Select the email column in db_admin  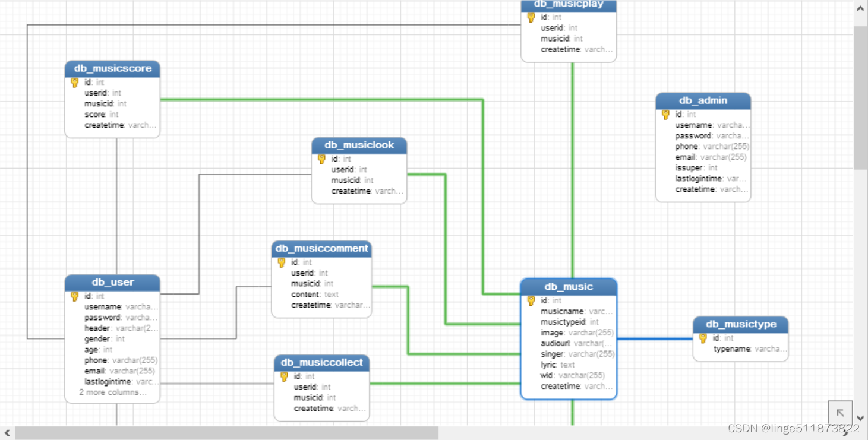point(711,157)
